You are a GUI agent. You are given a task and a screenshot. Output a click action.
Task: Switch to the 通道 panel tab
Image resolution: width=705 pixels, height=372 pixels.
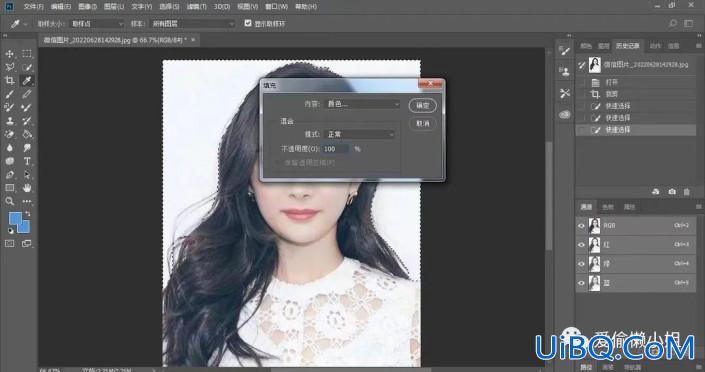point(586,207)
